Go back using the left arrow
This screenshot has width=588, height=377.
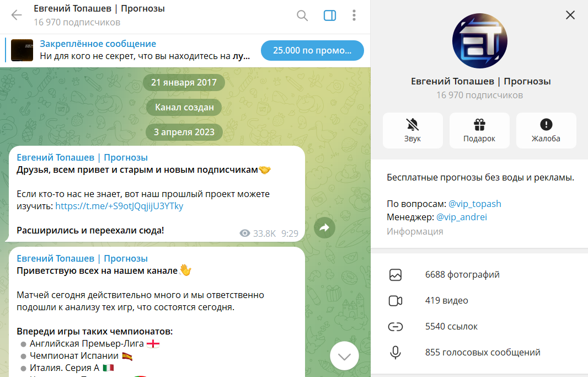(17, 15)
